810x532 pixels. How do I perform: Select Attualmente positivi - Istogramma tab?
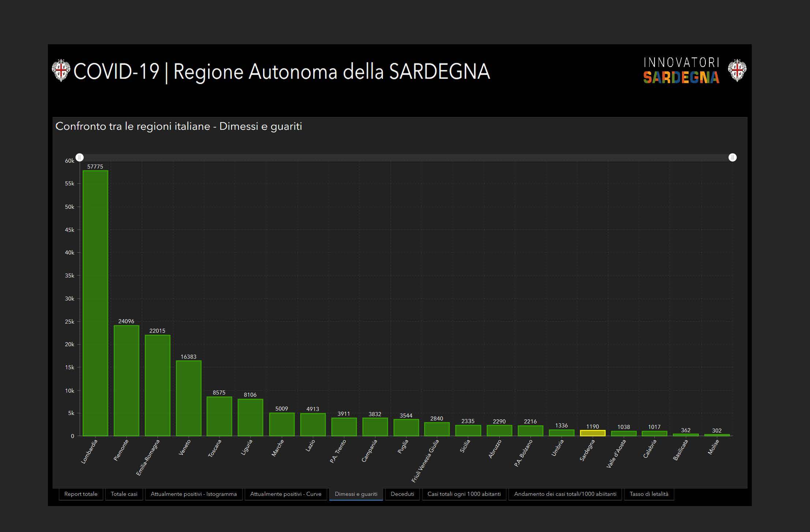[x=194, y=494]
